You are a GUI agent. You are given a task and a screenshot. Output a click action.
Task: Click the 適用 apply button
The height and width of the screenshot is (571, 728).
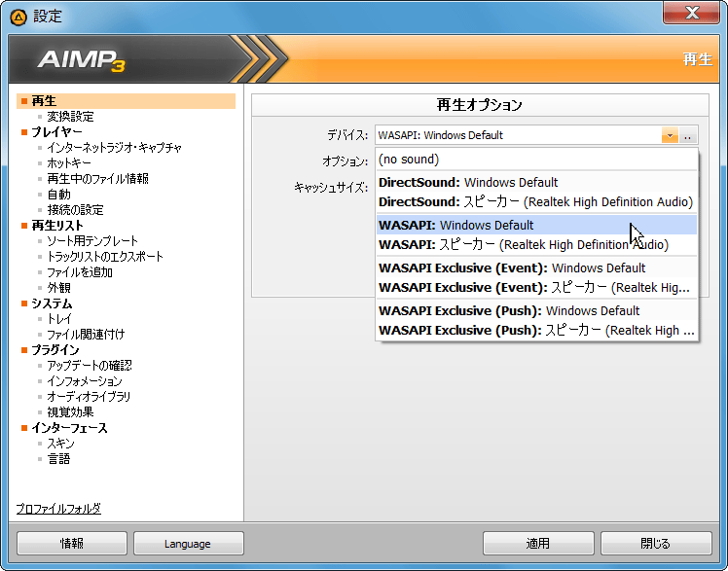coord(538,543)
